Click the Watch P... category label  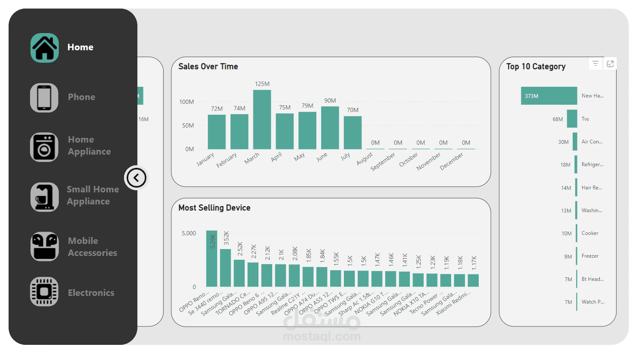(593, 302)
